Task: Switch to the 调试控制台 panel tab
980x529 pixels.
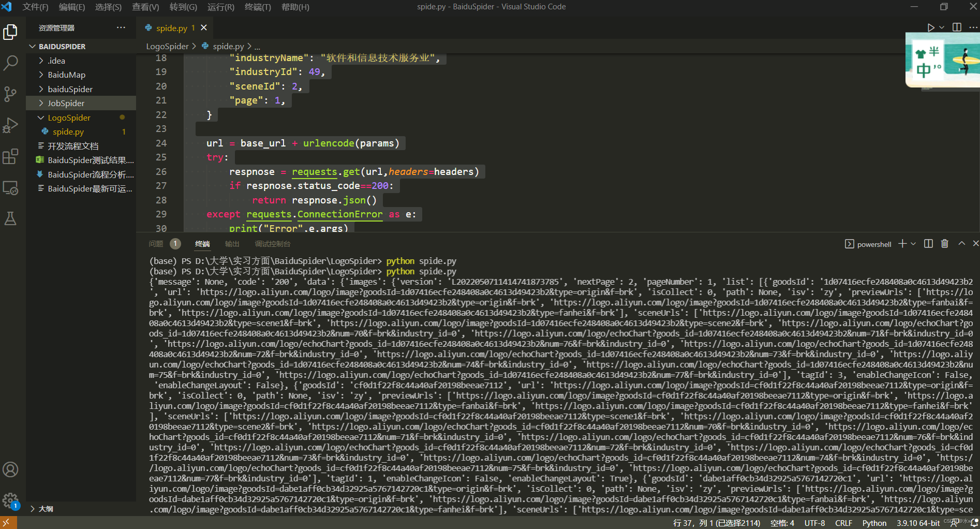Action: (273, 244)
